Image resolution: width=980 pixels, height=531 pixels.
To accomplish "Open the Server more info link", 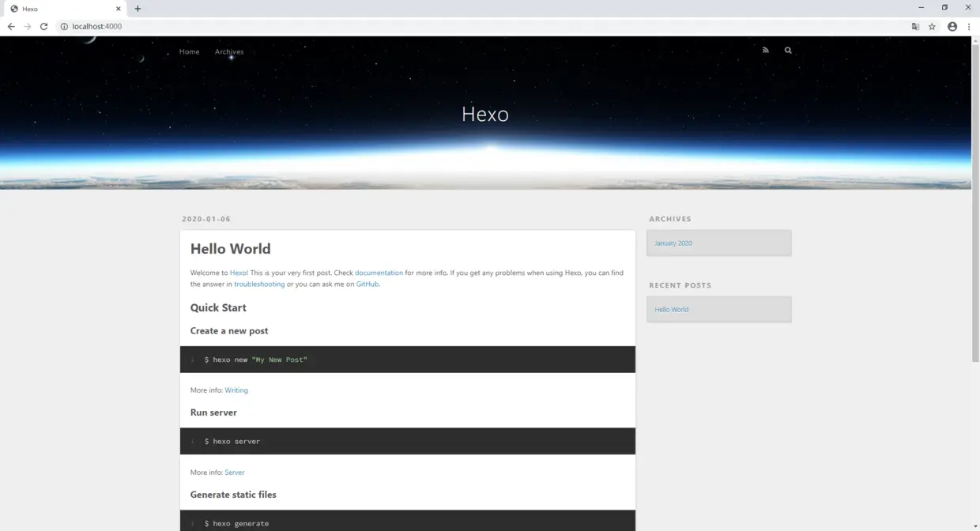I will [x=235, y=473].
